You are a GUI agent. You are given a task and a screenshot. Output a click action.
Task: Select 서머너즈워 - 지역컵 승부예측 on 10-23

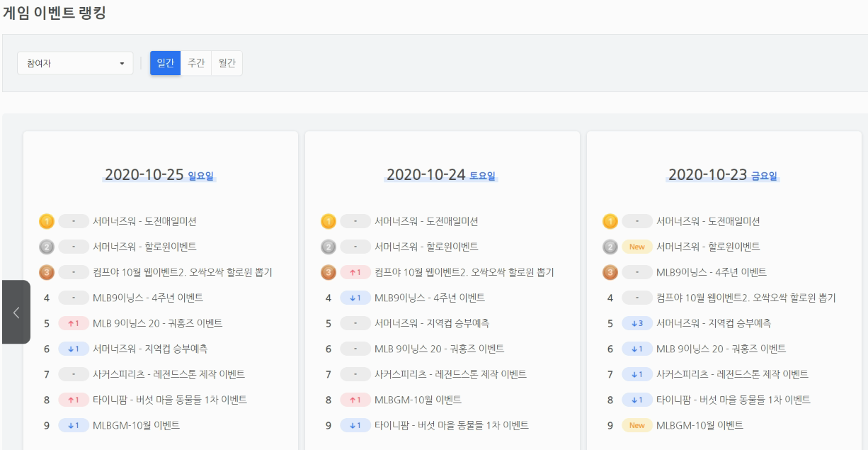pyautogui.click(x=714, y=323)
